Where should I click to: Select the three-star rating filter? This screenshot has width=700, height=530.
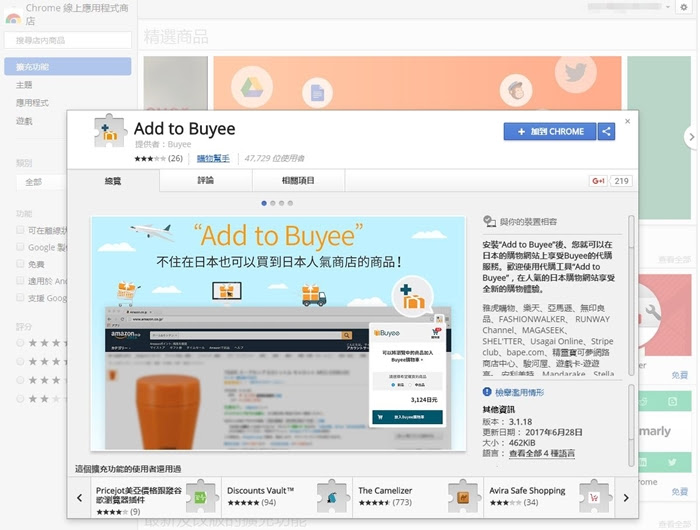point(20,380)
